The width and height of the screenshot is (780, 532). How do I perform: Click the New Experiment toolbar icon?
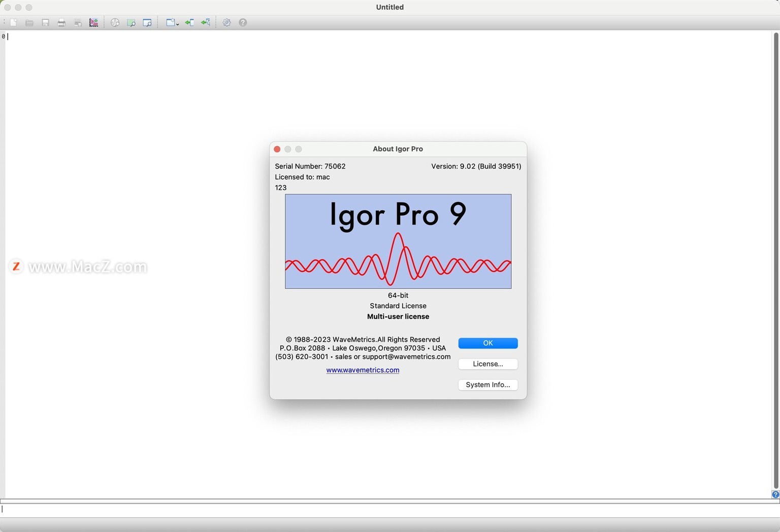coord(14,23)
